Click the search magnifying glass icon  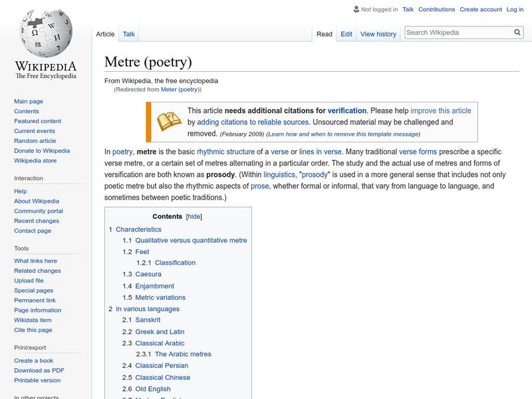click(517, 32)
